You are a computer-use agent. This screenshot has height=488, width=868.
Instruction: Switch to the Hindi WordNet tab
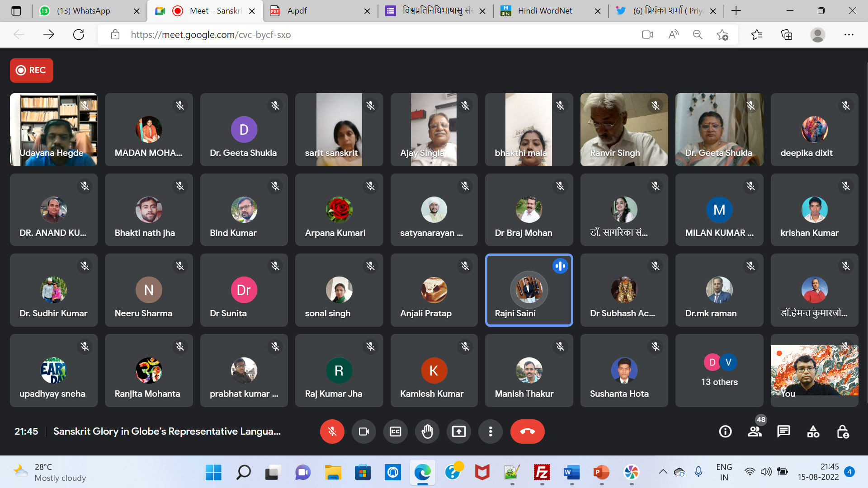click(545, 11)
